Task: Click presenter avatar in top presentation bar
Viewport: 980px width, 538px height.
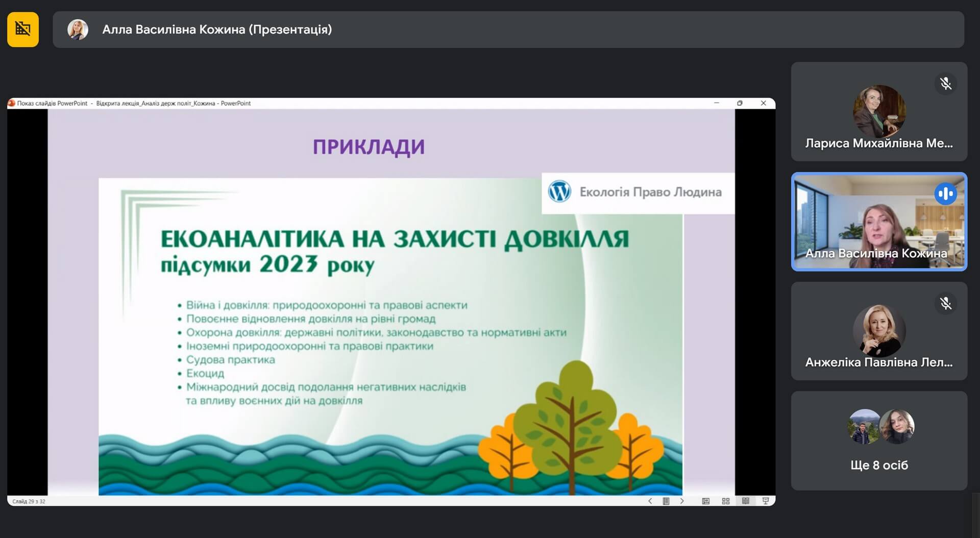Action: point(78,30)
